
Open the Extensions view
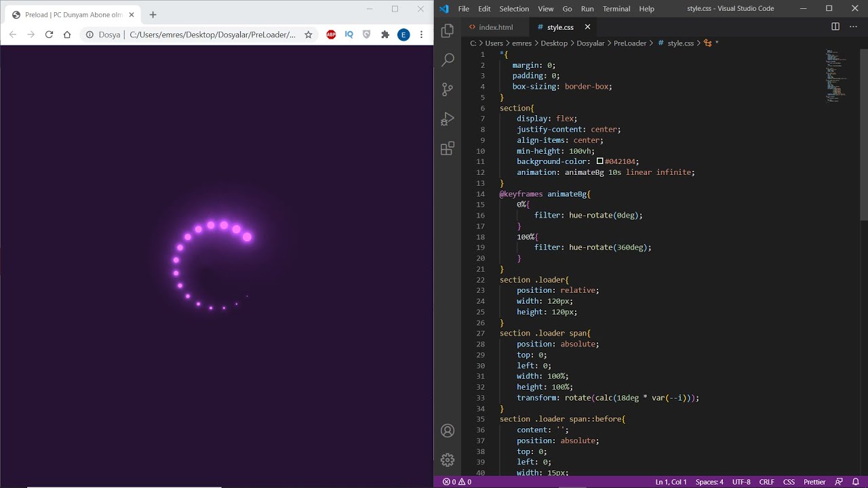[448, 149]
